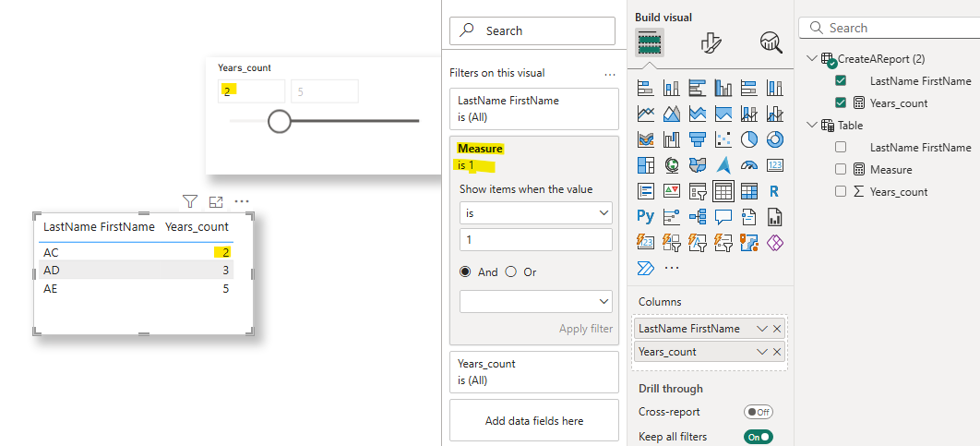Open dropdown arrow on LastName FirstName column

pos(762,329)
